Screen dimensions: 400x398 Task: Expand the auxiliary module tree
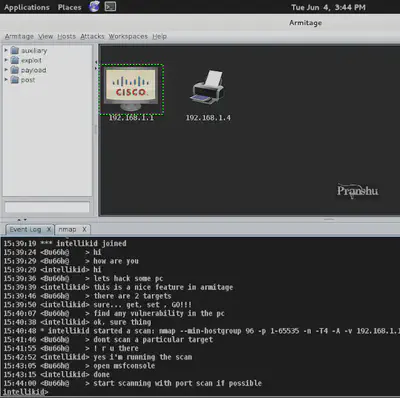pos(6,50)
